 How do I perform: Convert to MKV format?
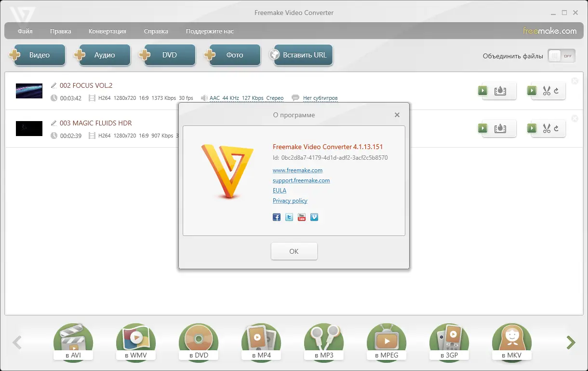point(512,343)
